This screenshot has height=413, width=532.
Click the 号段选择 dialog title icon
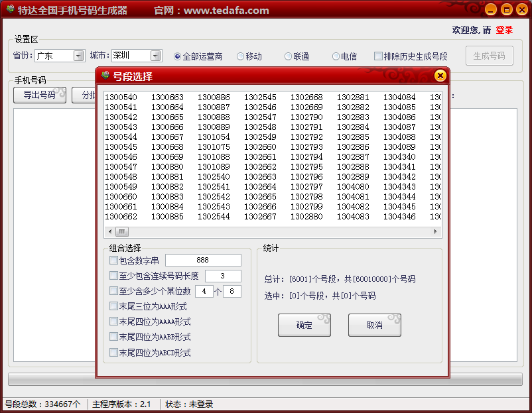105,76
